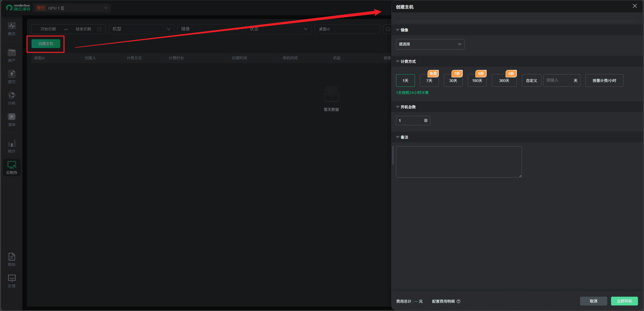Open the 镜像 请选择 dropdown in dialog
Screen dimensions: 644x311
[430, 44]
